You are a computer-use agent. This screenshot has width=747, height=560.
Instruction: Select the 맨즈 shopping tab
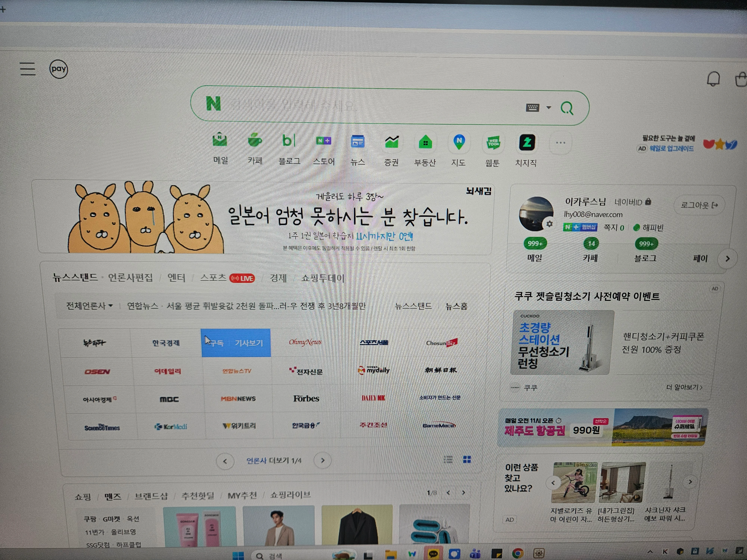[x=112, y=497]
